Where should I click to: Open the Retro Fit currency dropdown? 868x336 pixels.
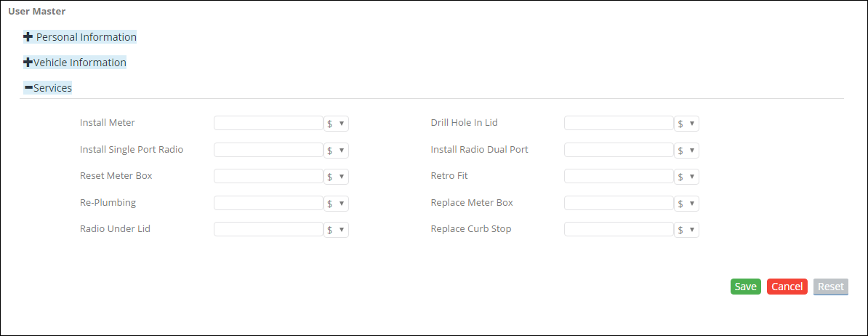pyautogui.click(x=687, y=177)
